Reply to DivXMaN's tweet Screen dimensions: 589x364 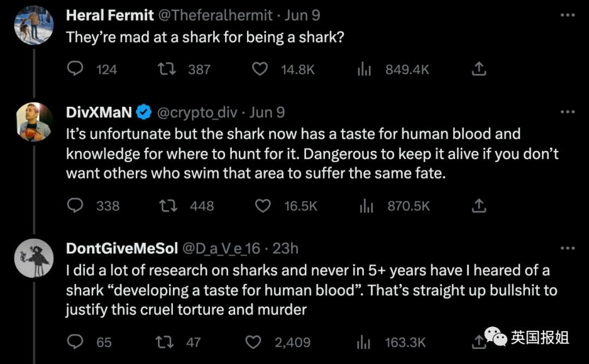coord(75,205)
